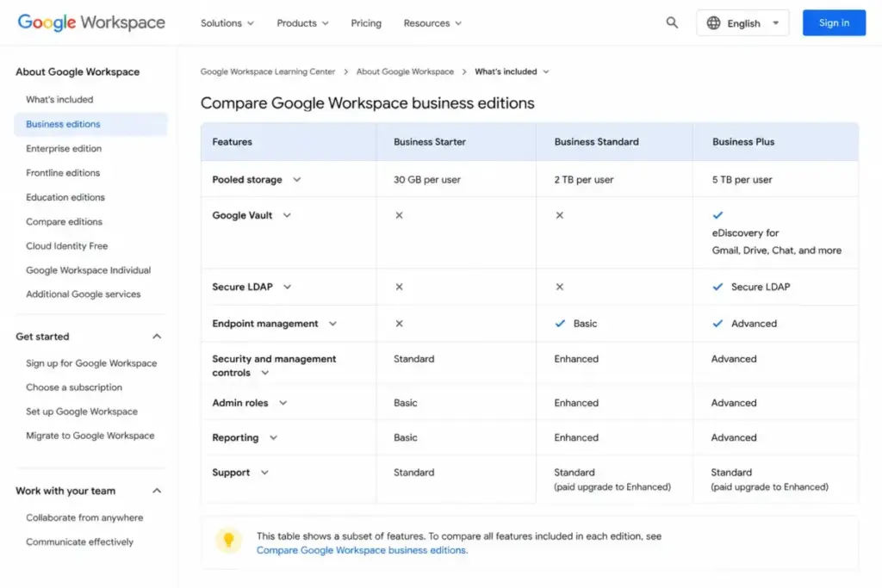Click Google Vault X under Business Standard

point(559,215)
